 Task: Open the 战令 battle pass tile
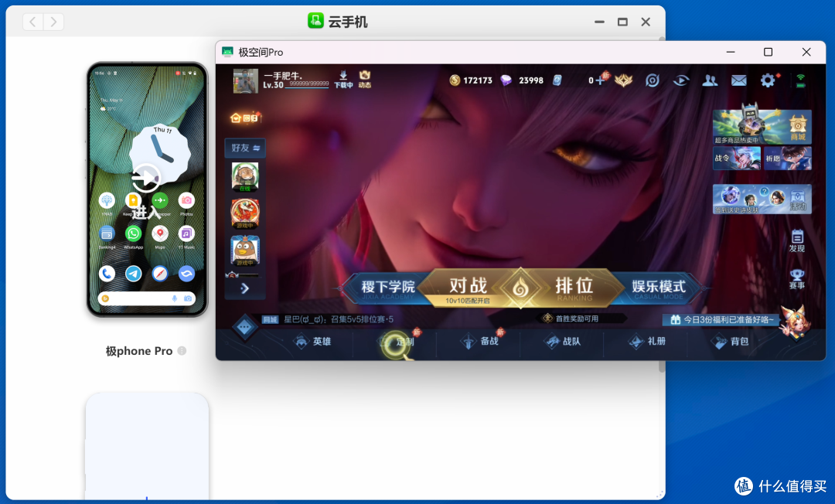click(x=737, y=158)
